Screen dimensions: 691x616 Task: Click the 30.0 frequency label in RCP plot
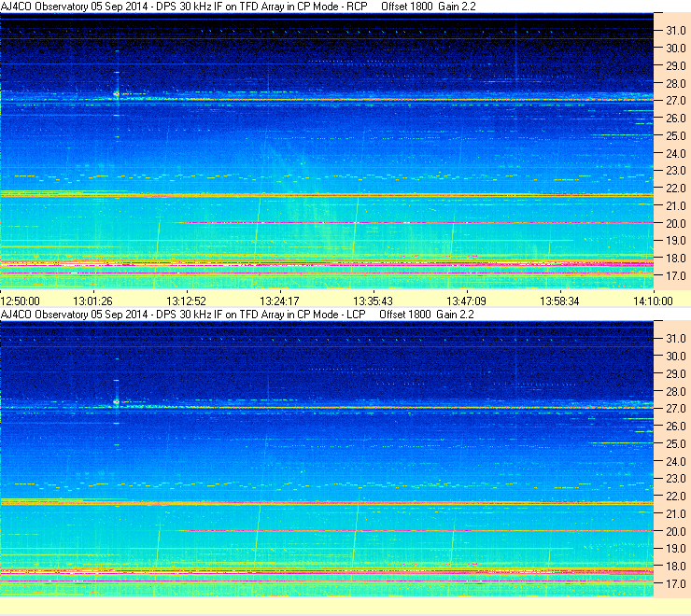coord(676,48)
